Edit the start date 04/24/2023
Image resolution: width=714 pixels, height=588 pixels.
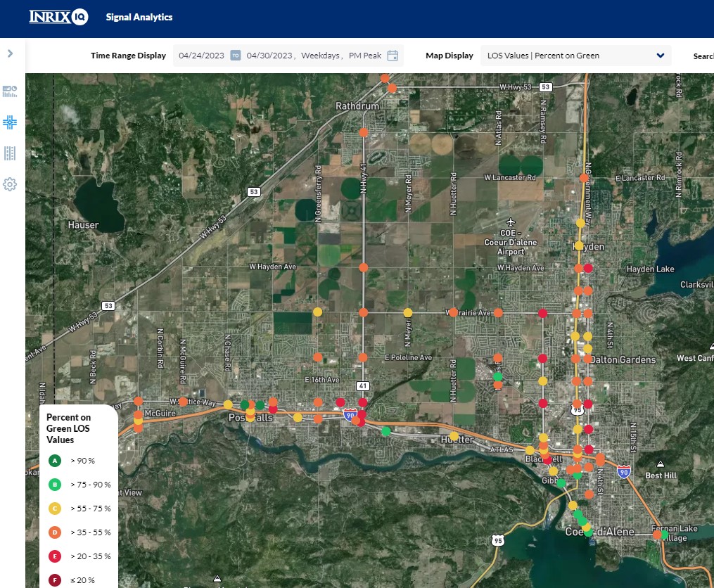(x=201, y=56)
